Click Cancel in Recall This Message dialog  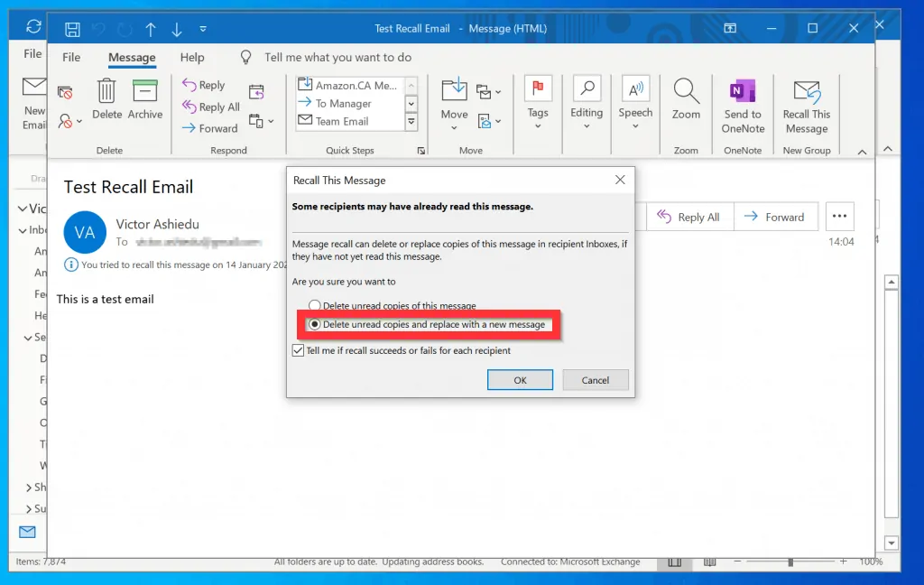(x=596, y=380)
